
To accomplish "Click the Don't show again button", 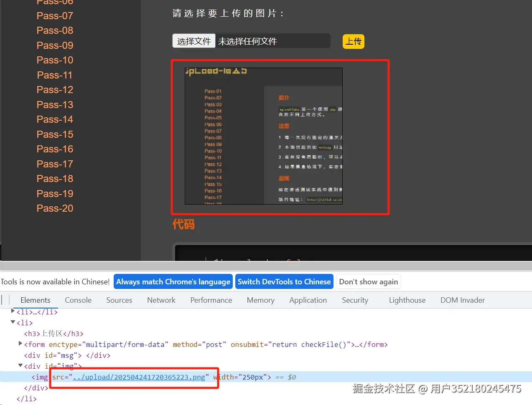I will (x=369, y=282).
